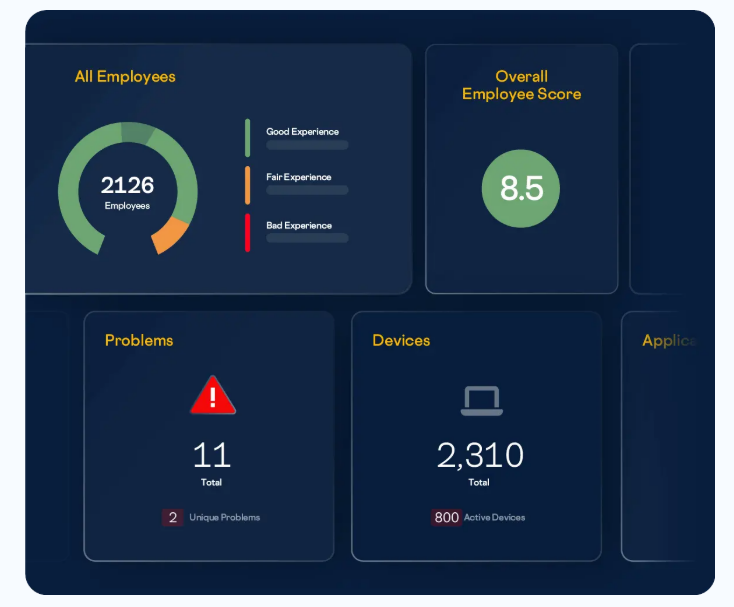Image resolution: width=734 pixels, height=607 pixels.
Task: Select the 11 Total problems number
Action: coord(212,456)
